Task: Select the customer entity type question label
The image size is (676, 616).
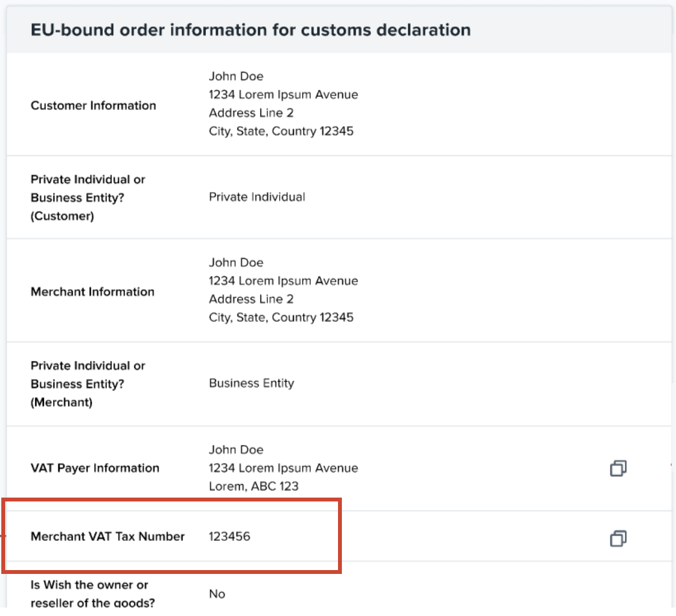Action: [x=88, y=197]
